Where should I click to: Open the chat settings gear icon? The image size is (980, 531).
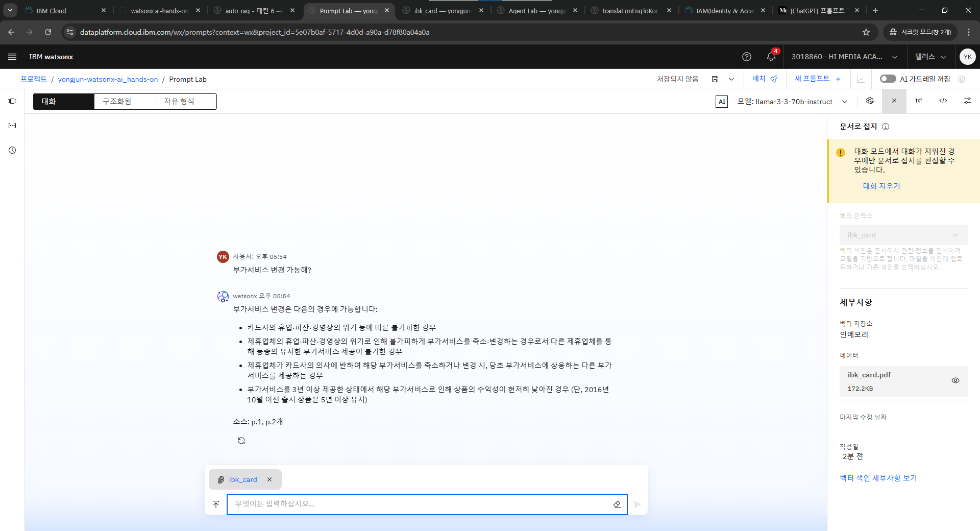point(870,101)
